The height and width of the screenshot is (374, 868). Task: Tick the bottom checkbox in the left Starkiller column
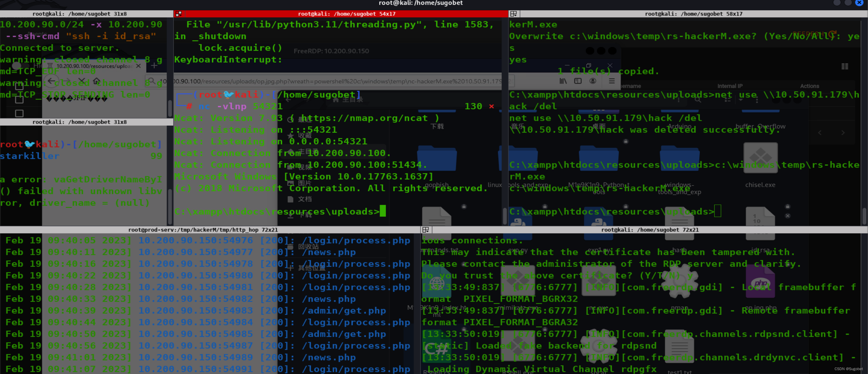(19, 113)
